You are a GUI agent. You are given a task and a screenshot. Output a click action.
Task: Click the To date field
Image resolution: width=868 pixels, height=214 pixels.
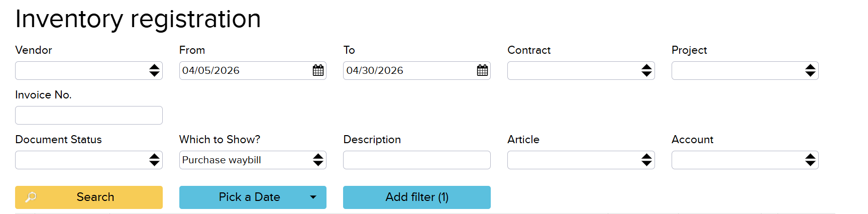pyautogui.click(x=407, y=70)
